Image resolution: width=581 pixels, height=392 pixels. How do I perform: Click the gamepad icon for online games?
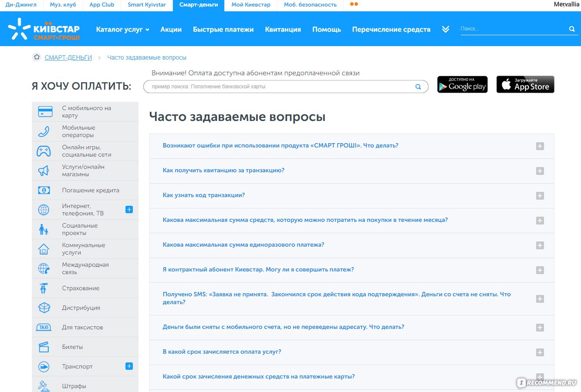[x=44, y=151]
